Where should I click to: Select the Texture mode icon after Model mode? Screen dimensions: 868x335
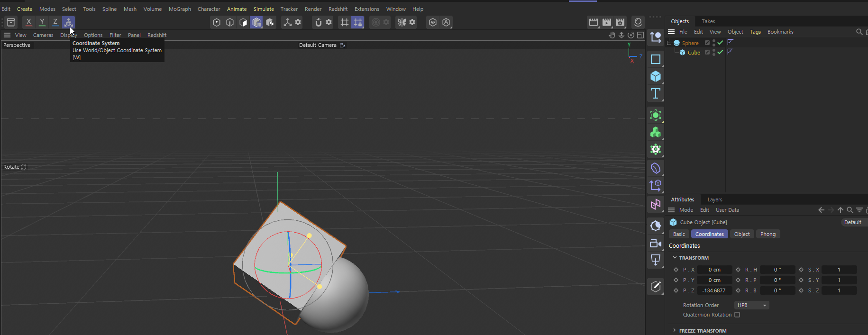coord(270,22)
